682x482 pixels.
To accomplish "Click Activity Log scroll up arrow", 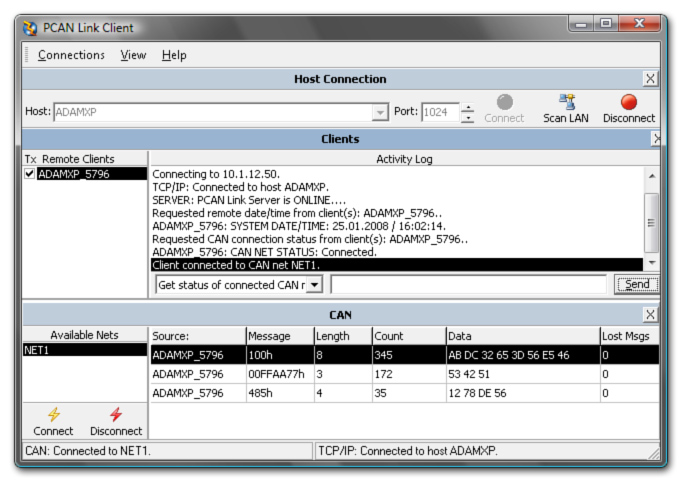I will click(652, 176).
